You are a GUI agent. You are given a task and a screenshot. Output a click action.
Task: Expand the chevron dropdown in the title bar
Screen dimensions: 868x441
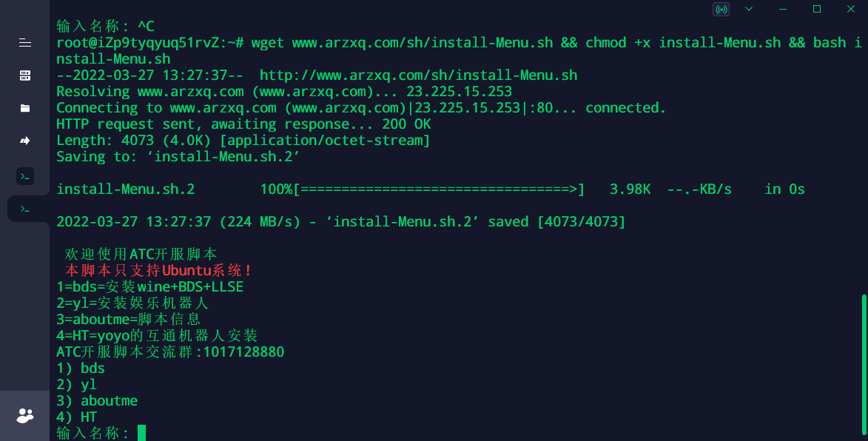click(748, 9)
